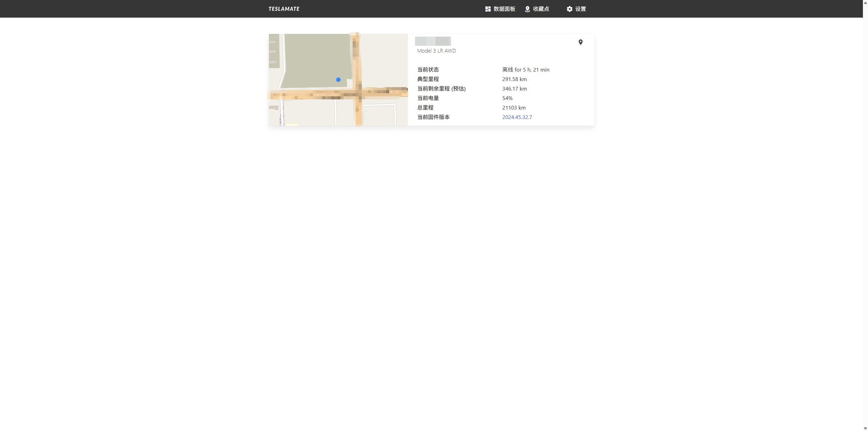Click the Model 3 LR AWD subtitle

point(436,51)
